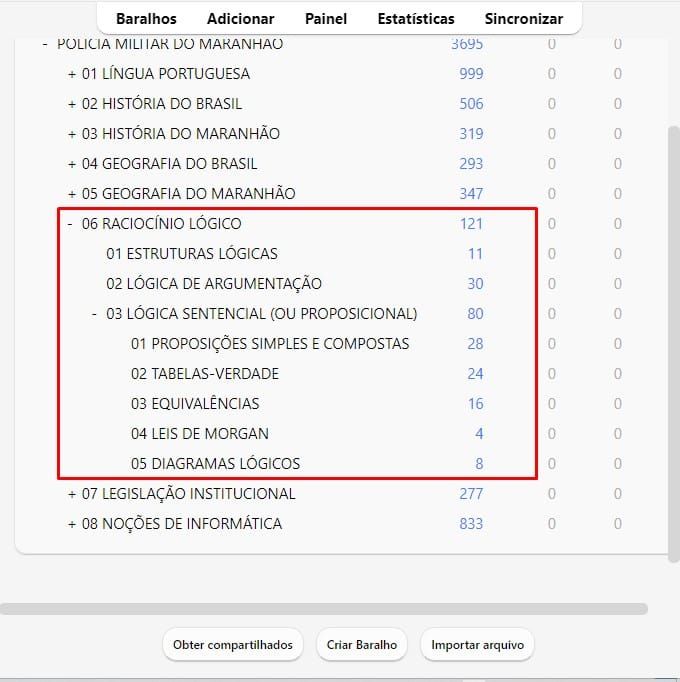Open deck 05 GEOGRAFIA DO MARANHÃO
The image size is (680, 682).
(x=188, y=194)
